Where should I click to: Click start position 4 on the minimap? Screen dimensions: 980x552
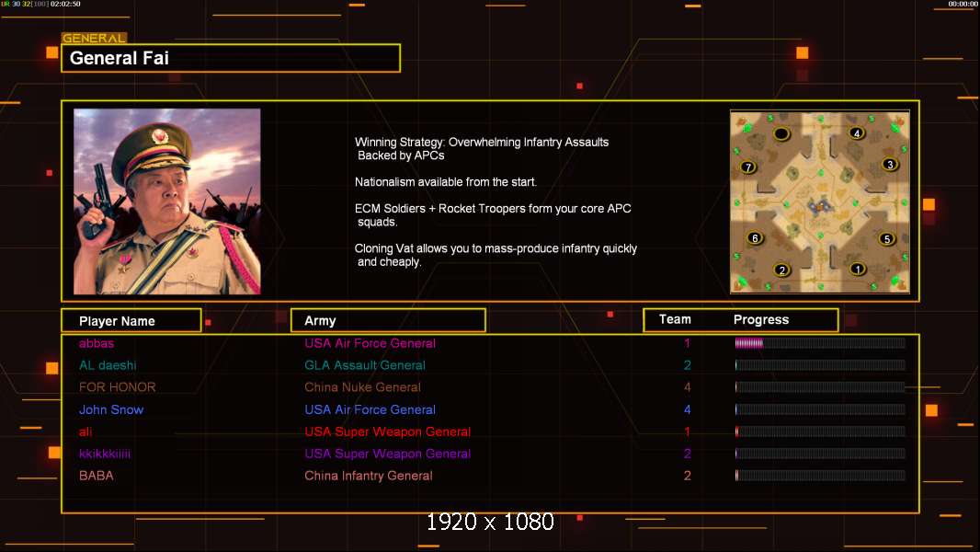857,132
